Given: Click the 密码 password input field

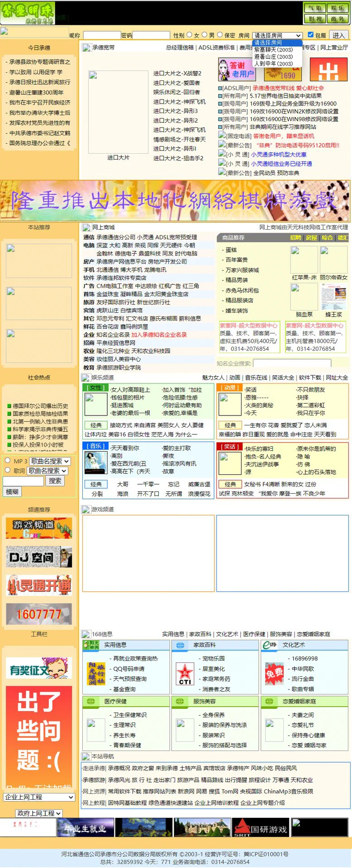Looking at the screenshot, I should click(x=151, y=35).
